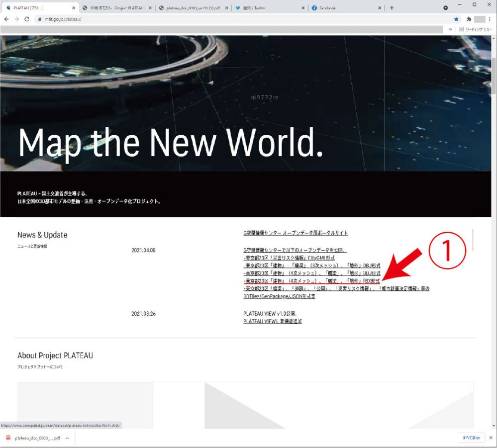Click the page vertical scrollbar thumb
This screenshot has height=448, width=497.
point(494,76)
